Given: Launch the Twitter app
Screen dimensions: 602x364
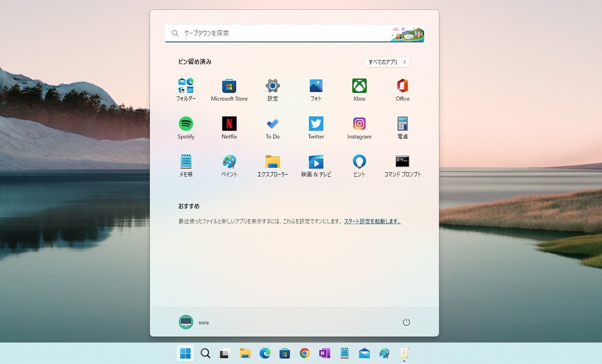Looking at the screenshot, I should [316, 128].
